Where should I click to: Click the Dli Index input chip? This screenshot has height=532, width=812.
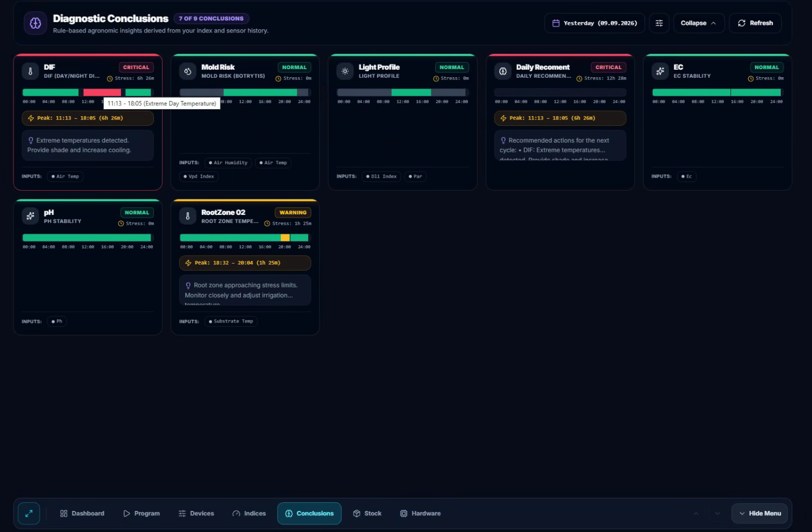pos(381,177)
